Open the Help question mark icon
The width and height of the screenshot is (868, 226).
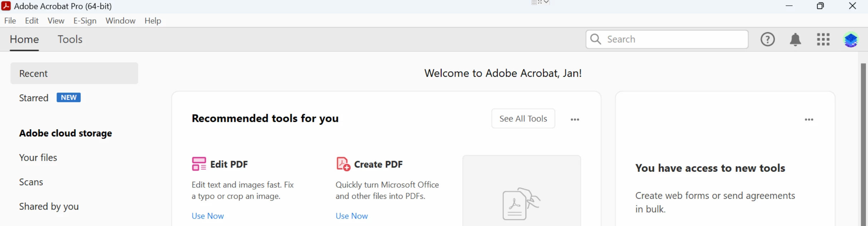coord(768,39)
